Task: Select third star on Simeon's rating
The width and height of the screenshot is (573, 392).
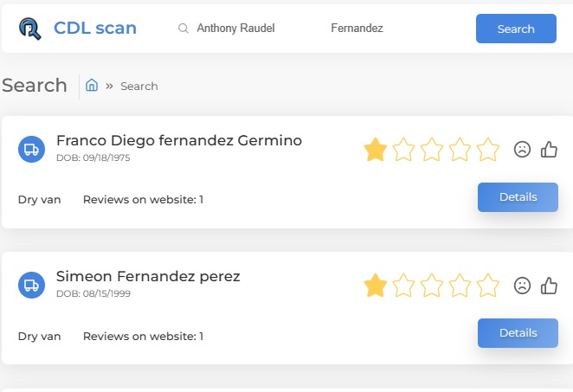Action: pos(432,286)
